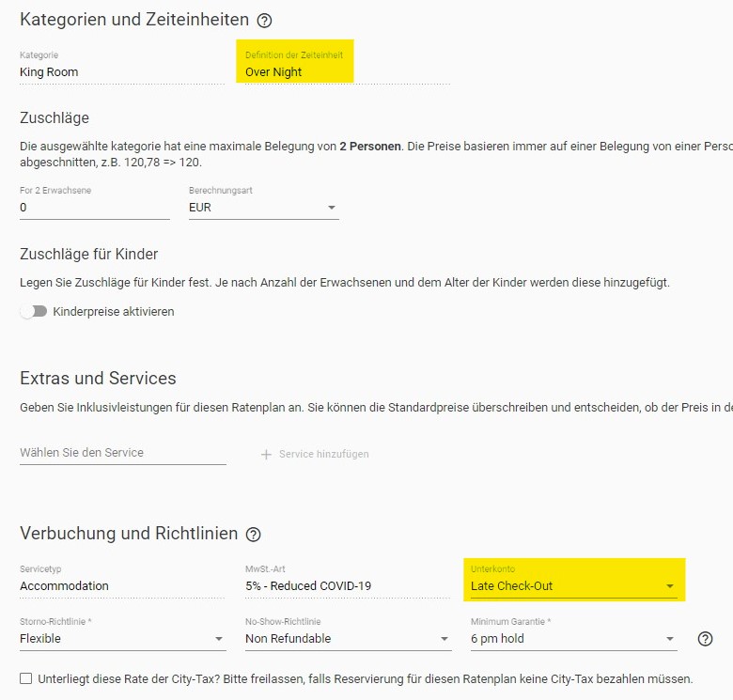Click the Kategorie King Room field
733x700 pixels.
click(x=122, y=72)
